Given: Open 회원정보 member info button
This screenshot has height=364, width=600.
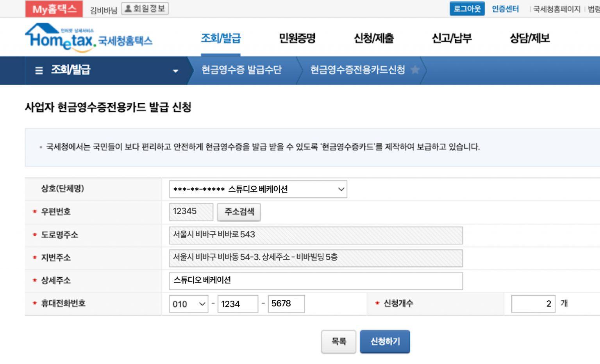Looking at the screenshot, I should (145, 9).
